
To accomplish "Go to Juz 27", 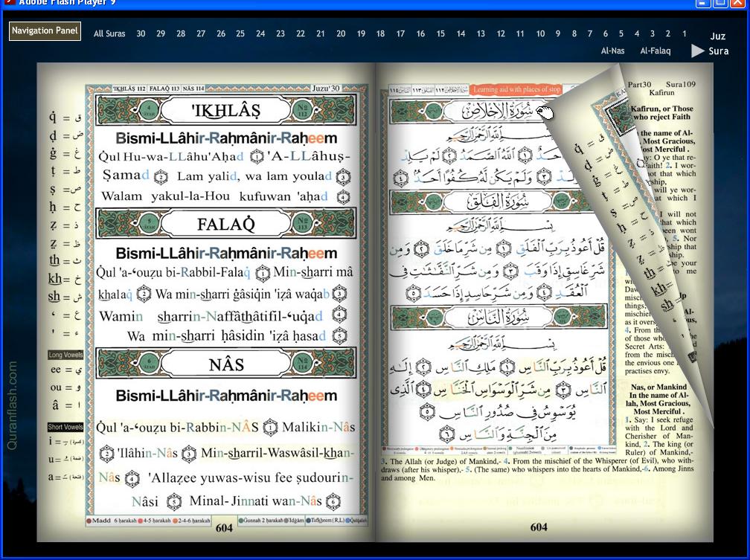I will [201, 34].
